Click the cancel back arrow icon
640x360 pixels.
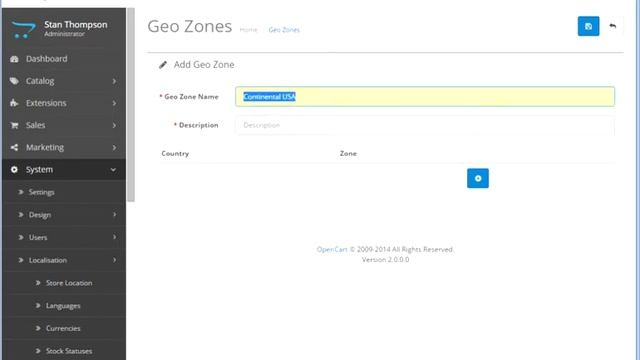[x=612, y=26]
